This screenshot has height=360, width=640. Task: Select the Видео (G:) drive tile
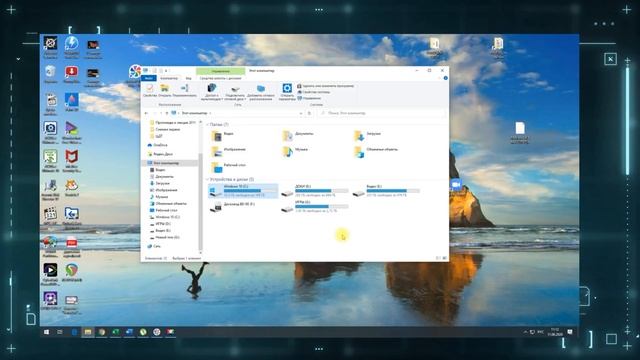tap(387, 191)
